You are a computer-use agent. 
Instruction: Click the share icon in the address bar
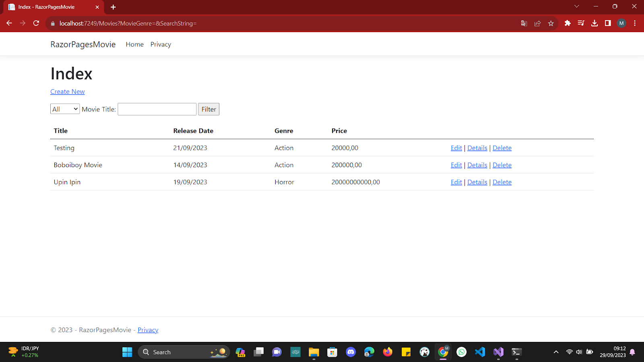click(x=537, y=23)
